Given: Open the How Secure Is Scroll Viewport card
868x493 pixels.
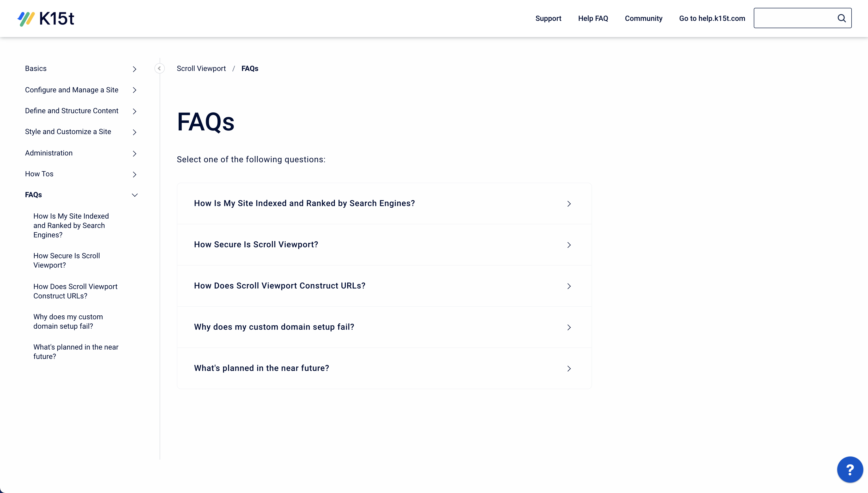Looking at the screenshot, I should click(384, 245).
